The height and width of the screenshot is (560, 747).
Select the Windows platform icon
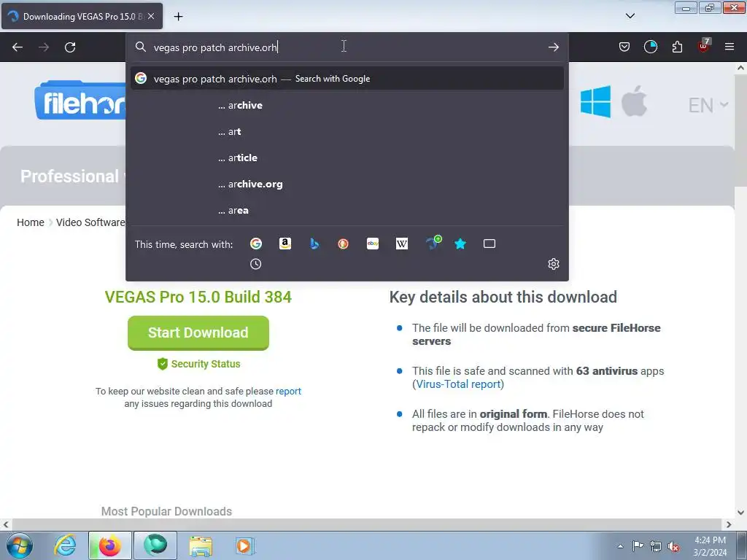click(595, 101)
